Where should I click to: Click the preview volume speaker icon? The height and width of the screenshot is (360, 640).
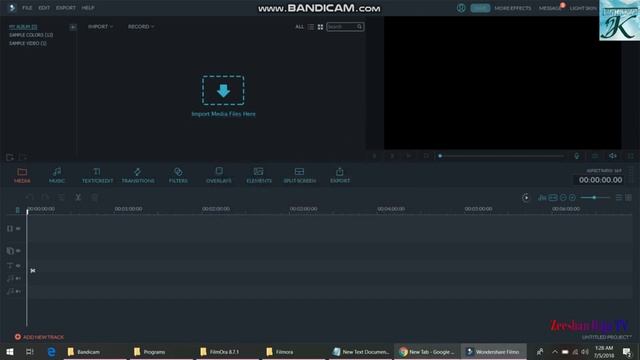click(x=613, y=156)
